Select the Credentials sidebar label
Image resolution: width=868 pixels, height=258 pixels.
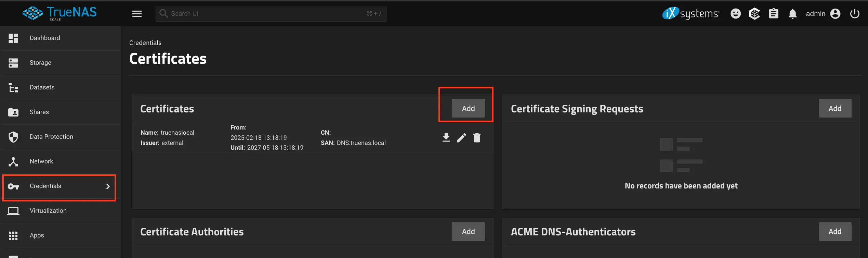click(45, 186)
